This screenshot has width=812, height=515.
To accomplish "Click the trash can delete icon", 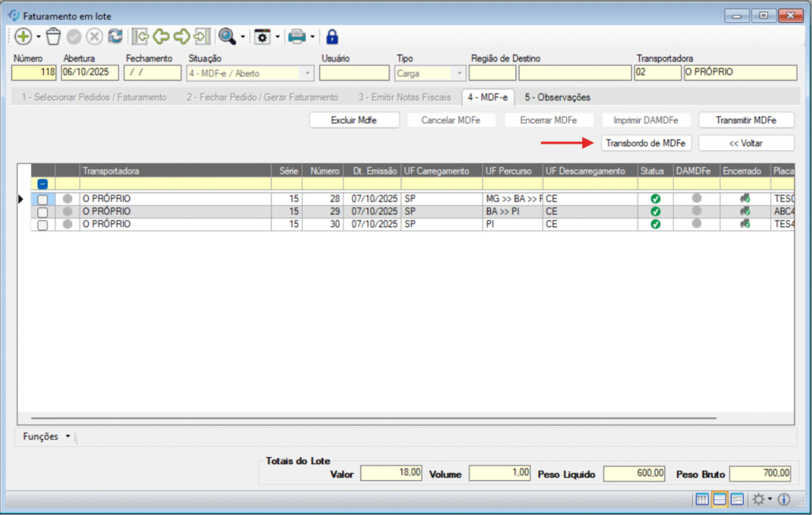I will click(x=53, y=37).
